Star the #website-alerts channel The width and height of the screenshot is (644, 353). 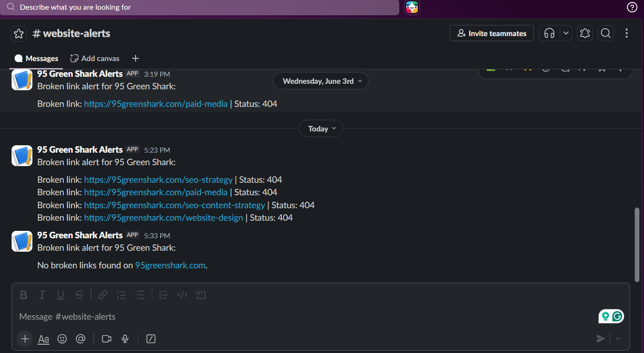pyautogui.click(x=19, y=34)
